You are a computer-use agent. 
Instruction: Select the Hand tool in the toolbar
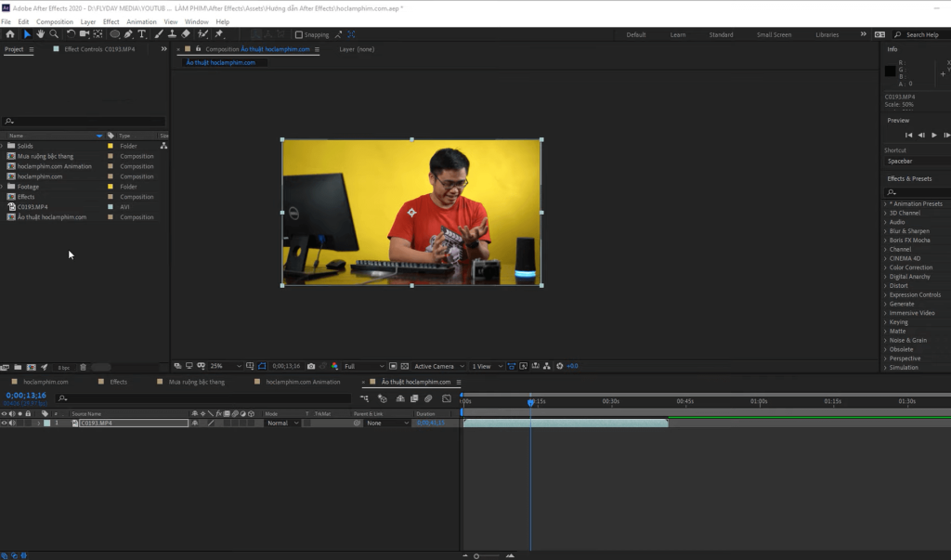[41, 32]
